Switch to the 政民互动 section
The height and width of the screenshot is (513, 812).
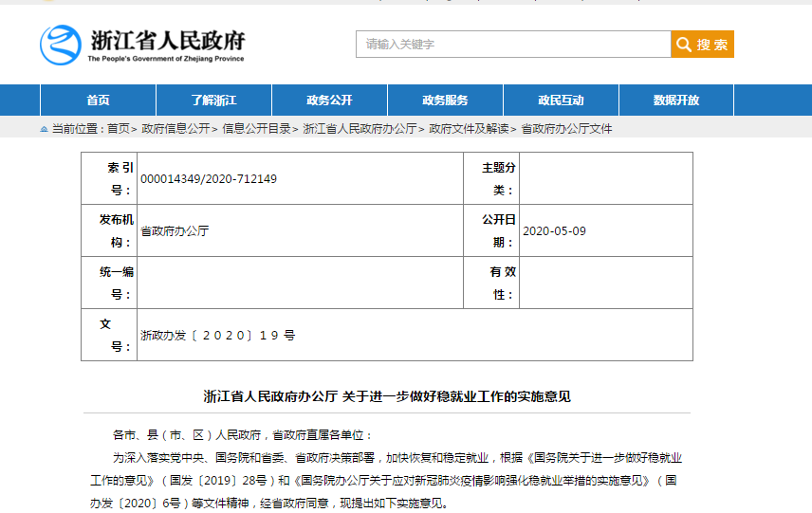(561, 101)
